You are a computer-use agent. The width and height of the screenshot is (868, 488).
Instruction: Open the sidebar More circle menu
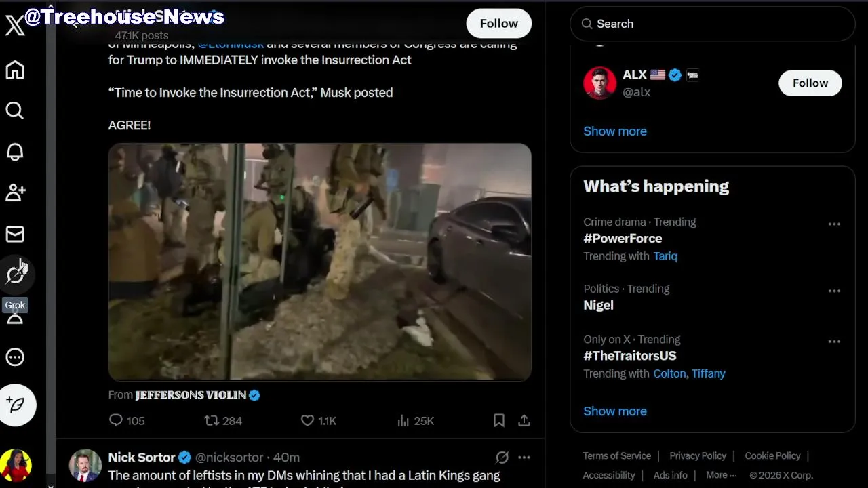click(x=15, y=357)
